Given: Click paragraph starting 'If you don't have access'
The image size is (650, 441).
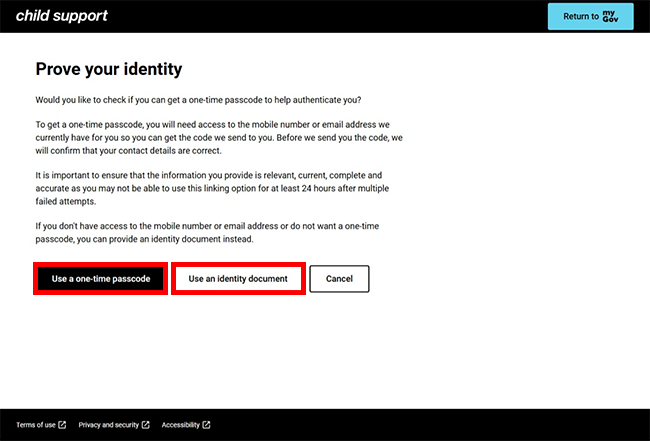Looking at the screenshot, I should pyautogui.click(x=206, y=232).
